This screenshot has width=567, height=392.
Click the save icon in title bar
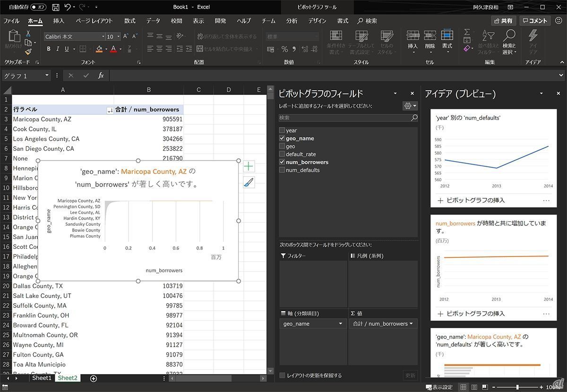[x=56, y=7]
